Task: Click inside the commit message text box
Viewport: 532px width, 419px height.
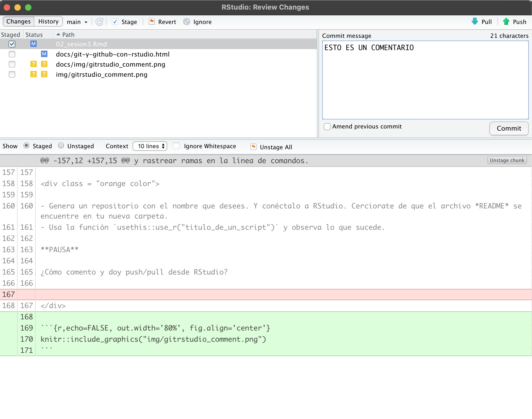Action: pos(425,80)
